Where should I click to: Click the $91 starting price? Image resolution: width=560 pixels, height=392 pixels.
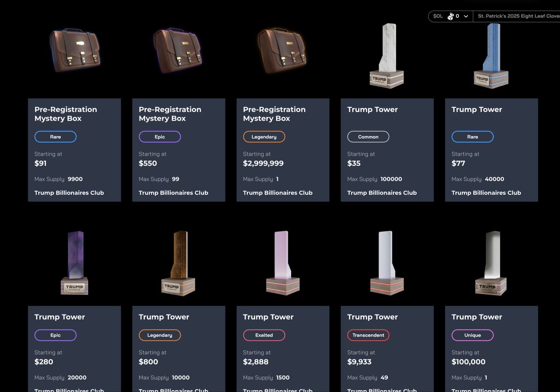41,164
